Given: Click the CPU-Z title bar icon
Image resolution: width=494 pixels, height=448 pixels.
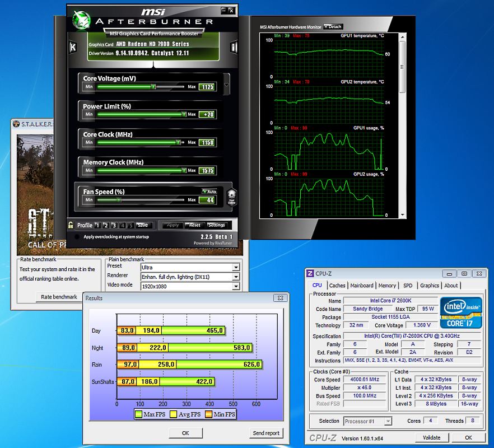Looking at the screenshot, I should coord(310,273).
